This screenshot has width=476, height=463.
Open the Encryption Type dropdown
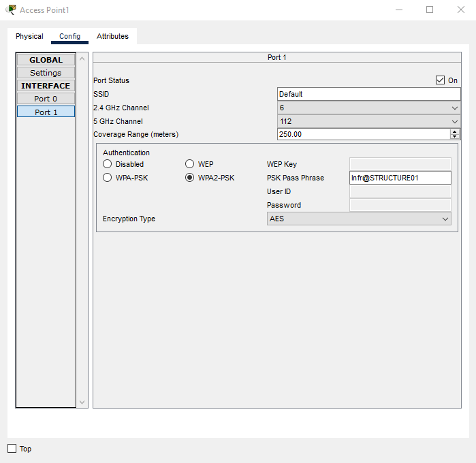(359, 219)
